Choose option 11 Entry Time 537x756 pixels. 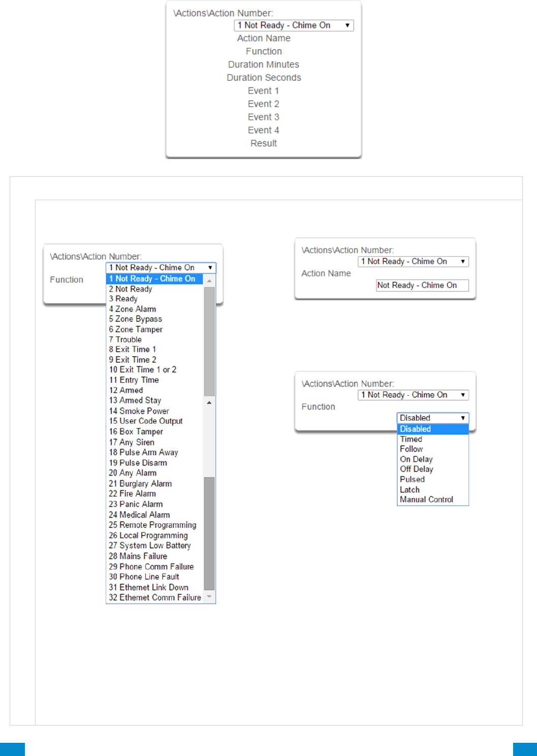tap(154, 380)
